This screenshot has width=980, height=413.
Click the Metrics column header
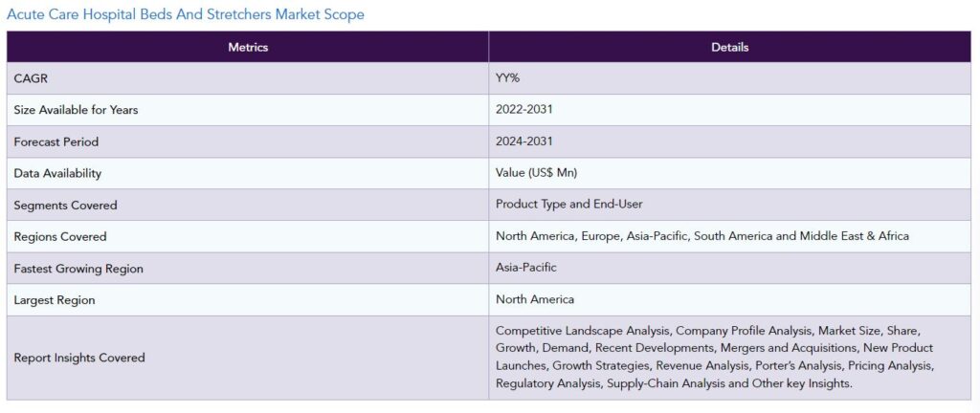coord(248,47)
